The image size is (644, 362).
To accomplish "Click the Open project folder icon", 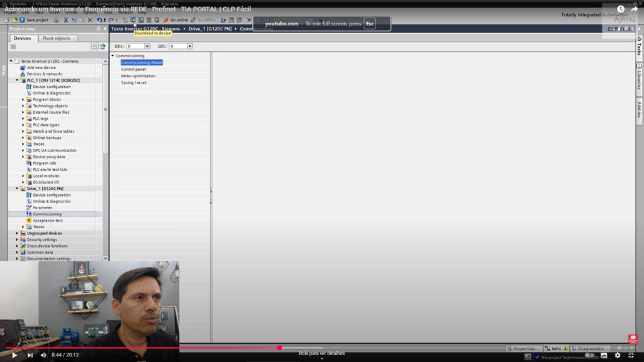I will [x=15, y=19].
